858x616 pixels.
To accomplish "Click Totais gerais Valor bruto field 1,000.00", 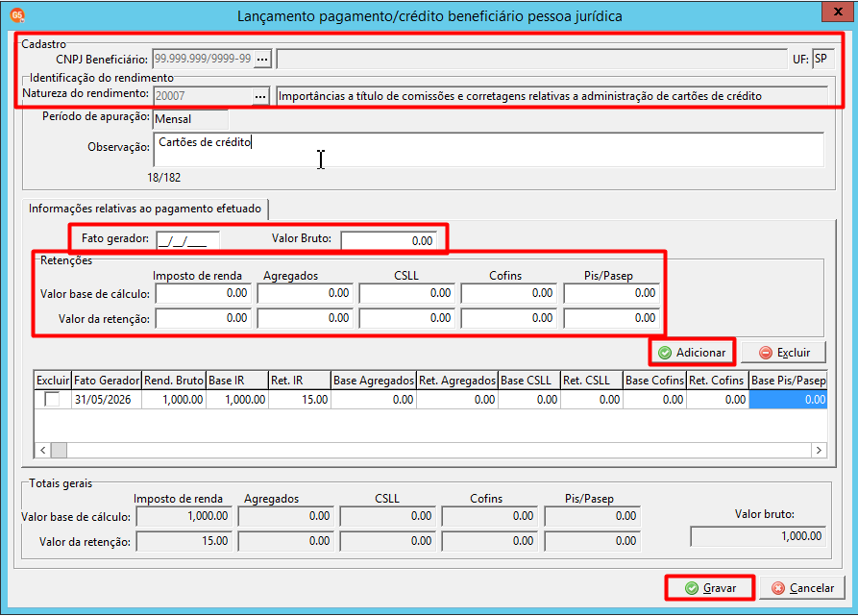I will click(758, 536).
